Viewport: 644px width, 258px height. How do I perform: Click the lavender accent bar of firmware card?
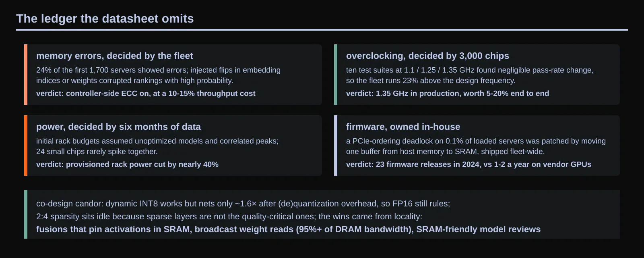coord(336,146)
